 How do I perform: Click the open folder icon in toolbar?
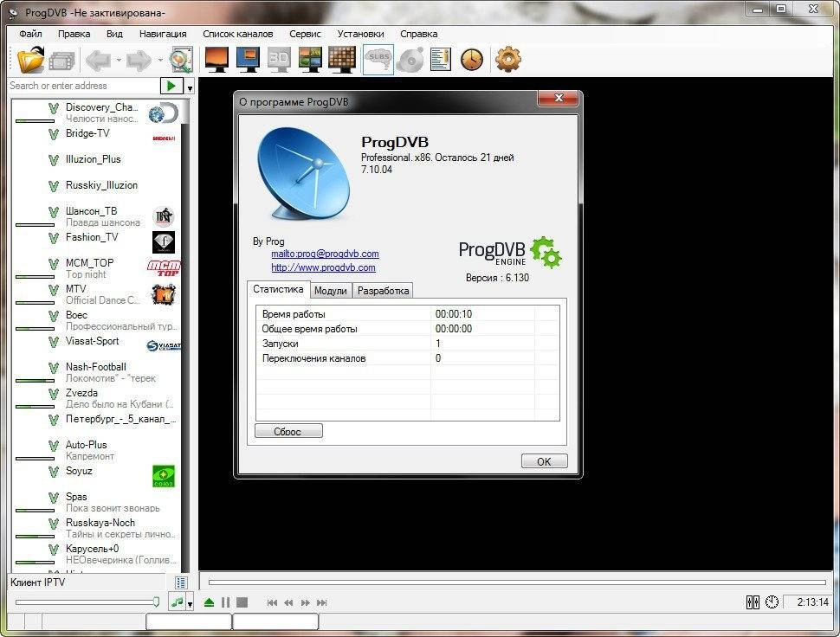coord(31,60)
